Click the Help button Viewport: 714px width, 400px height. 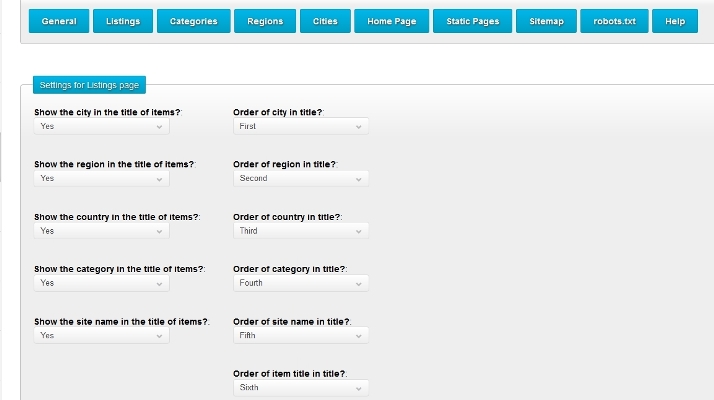pos(675,21)
